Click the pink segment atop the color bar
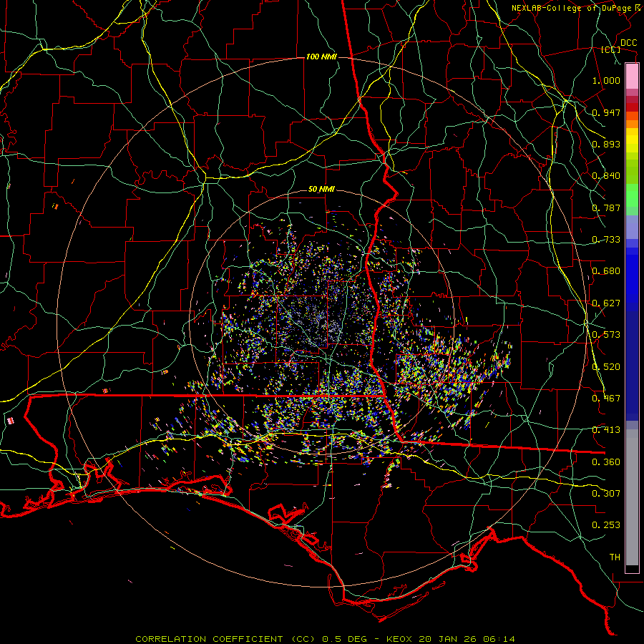This screenshot has height=644, width=644. [x=632, y=77]
